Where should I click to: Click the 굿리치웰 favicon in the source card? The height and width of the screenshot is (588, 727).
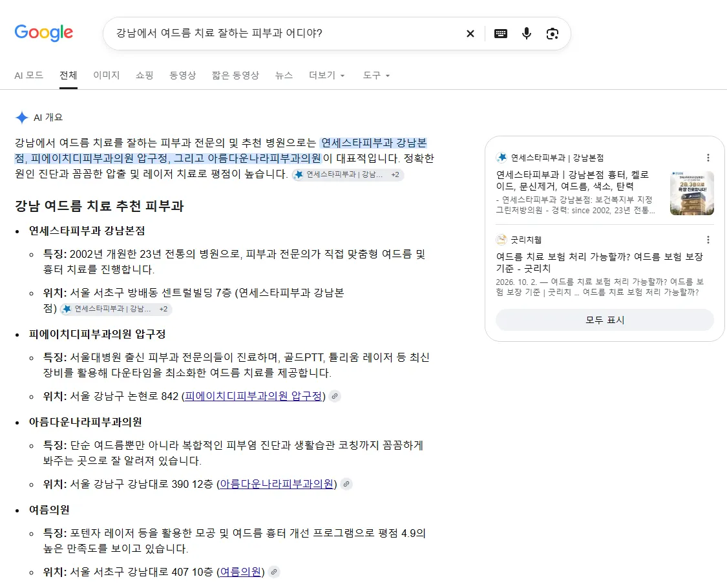[x=501, y=240]
